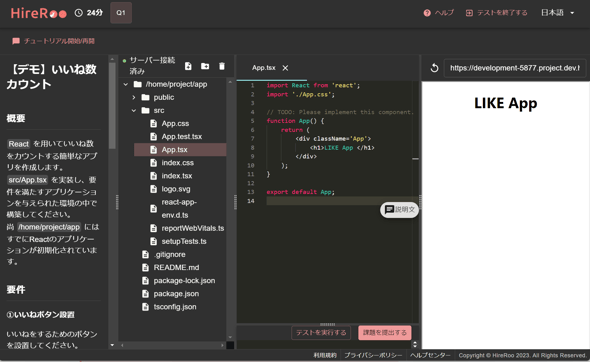
Task: Open .gitignore file
Action: tap(169, 255)
